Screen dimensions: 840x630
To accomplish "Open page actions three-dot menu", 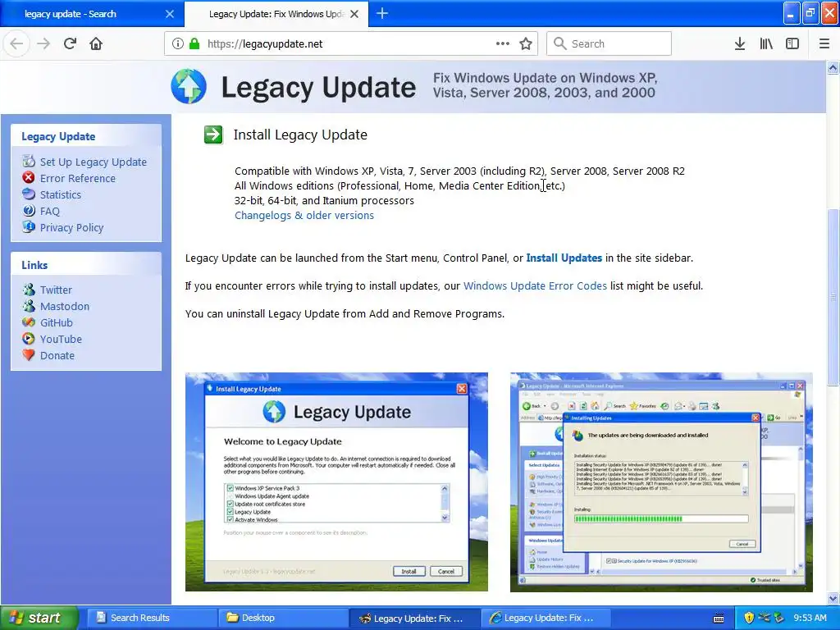I will [x=503, y=43].
